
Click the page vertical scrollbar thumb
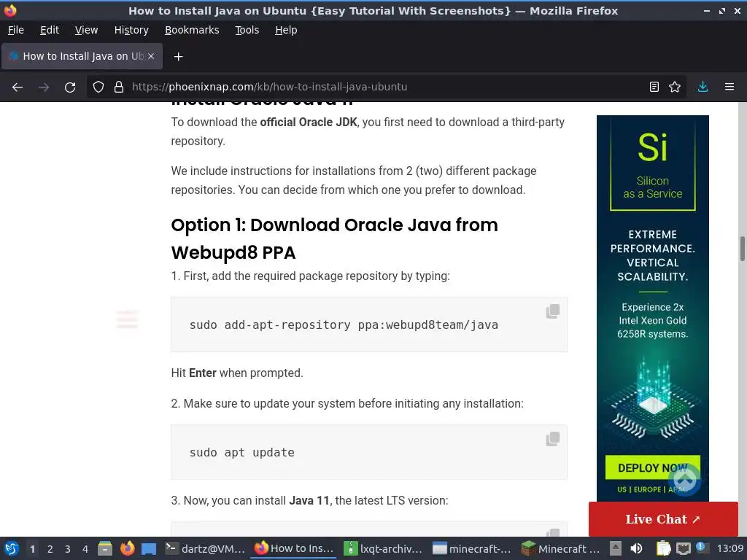click(x=742, y=249)
